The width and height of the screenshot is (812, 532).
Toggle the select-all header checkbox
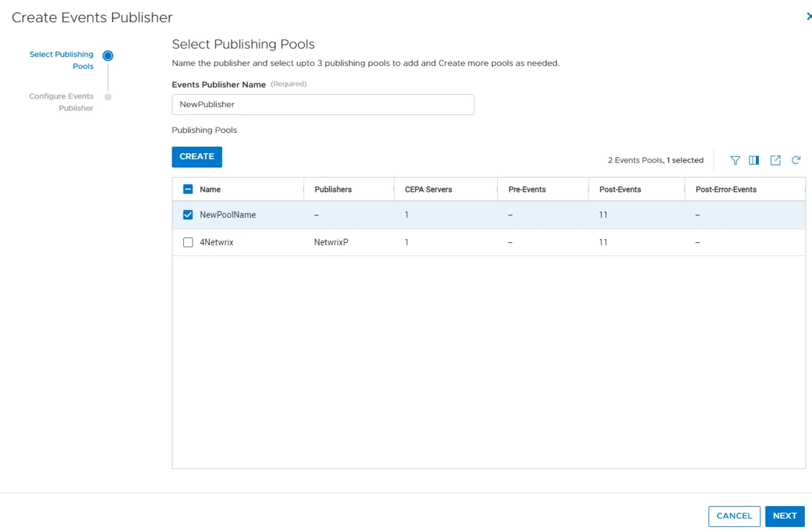(x=188, y=189)
